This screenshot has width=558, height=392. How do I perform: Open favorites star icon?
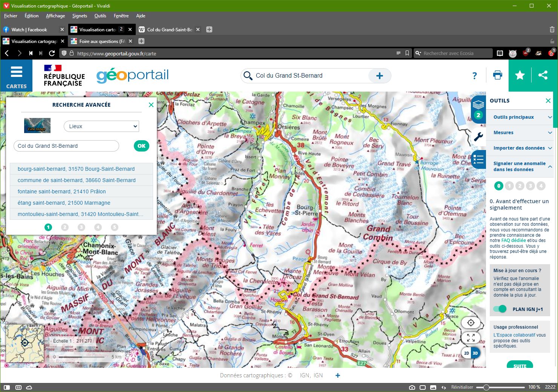coord(520,75)
